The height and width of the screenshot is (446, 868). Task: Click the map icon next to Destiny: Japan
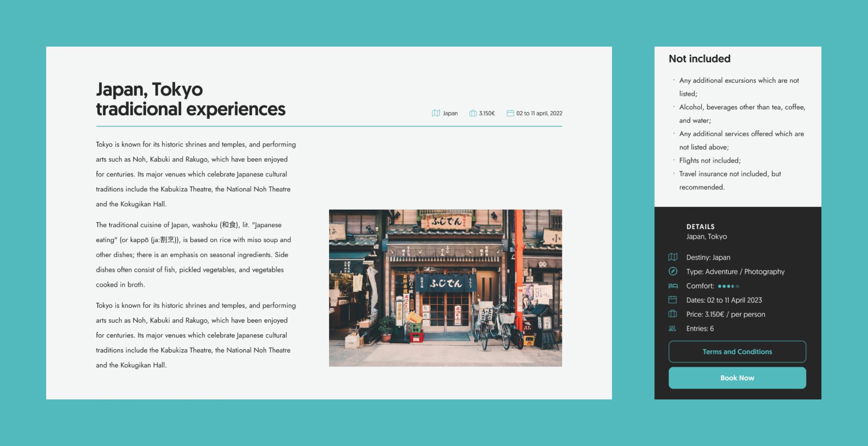673,257
